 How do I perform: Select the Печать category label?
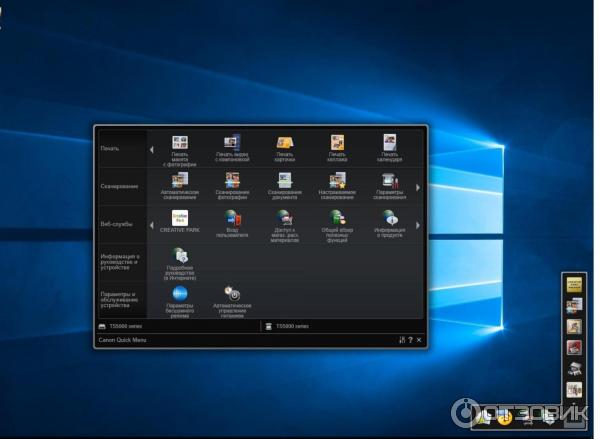click(109, 148)
